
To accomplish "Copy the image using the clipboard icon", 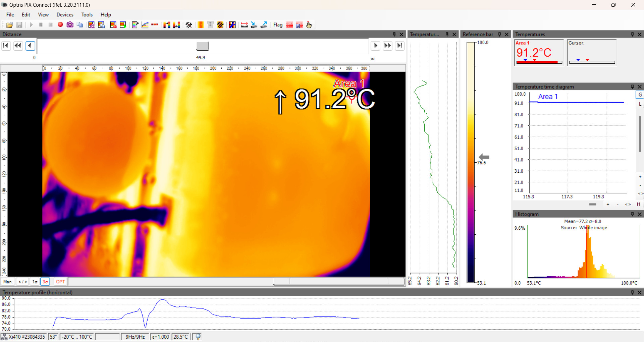I will pos(79,25).
